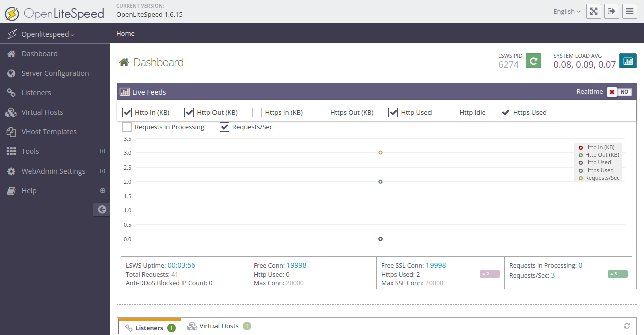Click the purple Https Used badge
The image size is (644, 335).
490,274
